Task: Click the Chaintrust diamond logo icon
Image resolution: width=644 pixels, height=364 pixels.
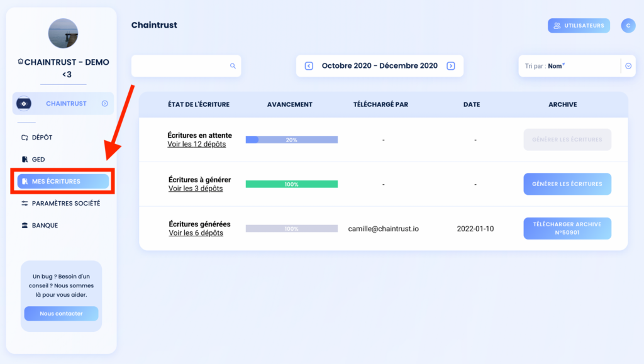Action: click(x=24, y=103)
